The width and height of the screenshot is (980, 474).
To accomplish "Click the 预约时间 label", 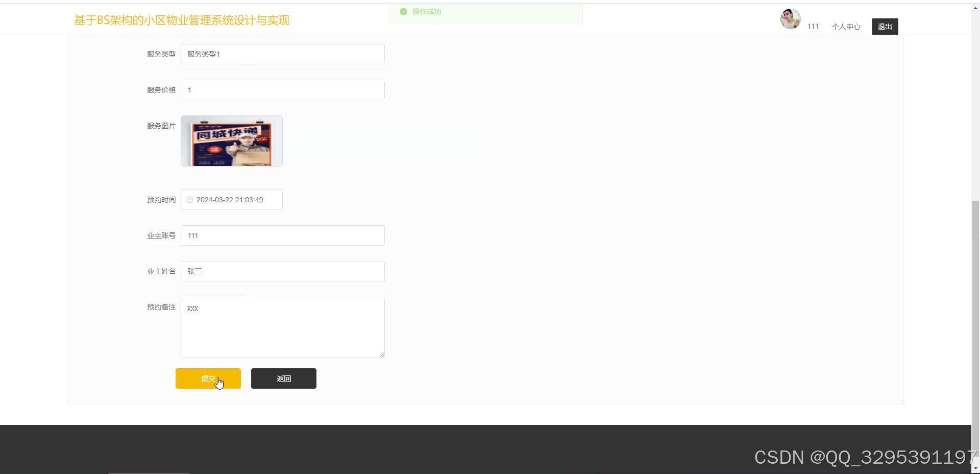I will coord(161,200).
